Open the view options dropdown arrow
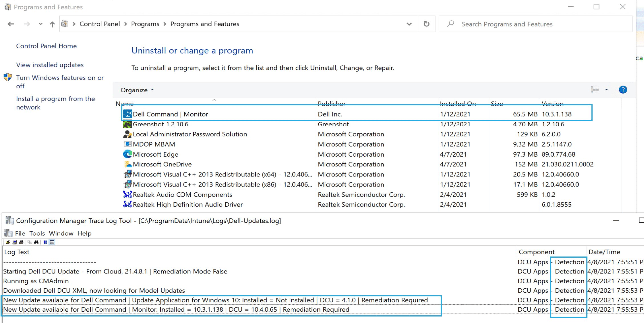644x323 pixels. (x=606, y=90)
